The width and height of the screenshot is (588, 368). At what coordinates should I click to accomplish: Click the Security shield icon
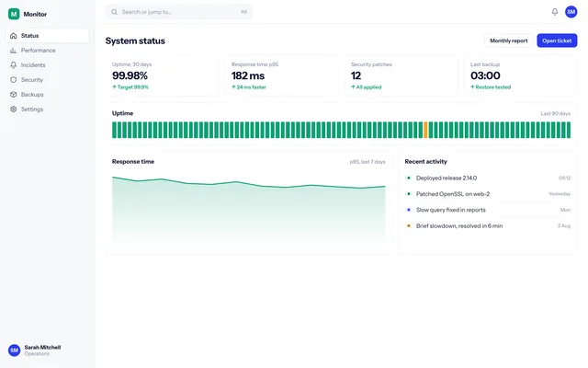[14, 80]
